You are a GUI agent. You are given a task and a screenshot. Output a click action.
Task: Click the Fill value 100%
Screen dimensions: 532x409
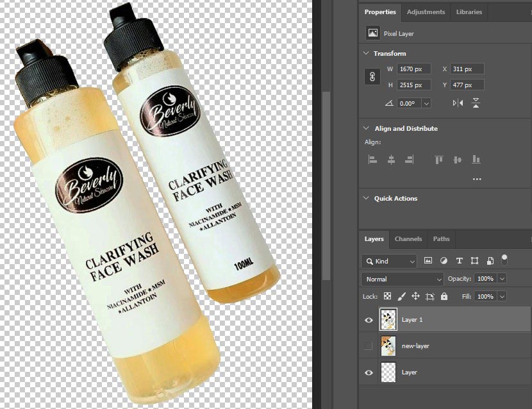coord(485,296)
